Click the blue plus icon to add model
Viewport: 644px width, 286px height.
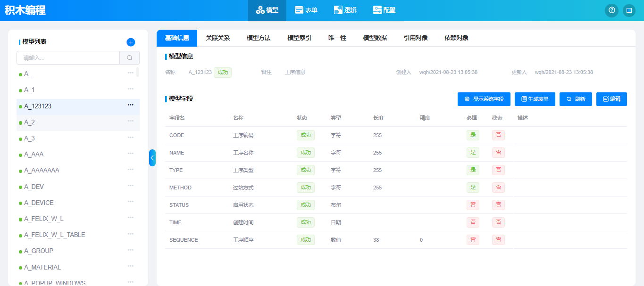click(131, 42)
